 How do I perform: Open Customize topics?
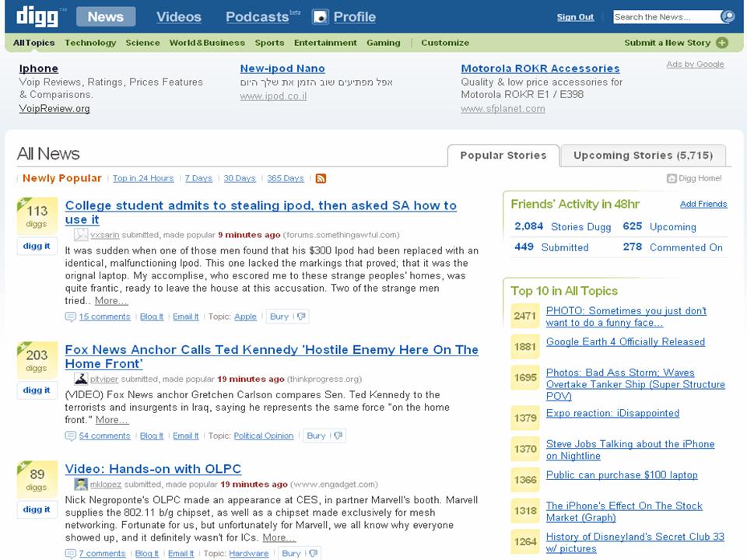[x=445, y=43]
